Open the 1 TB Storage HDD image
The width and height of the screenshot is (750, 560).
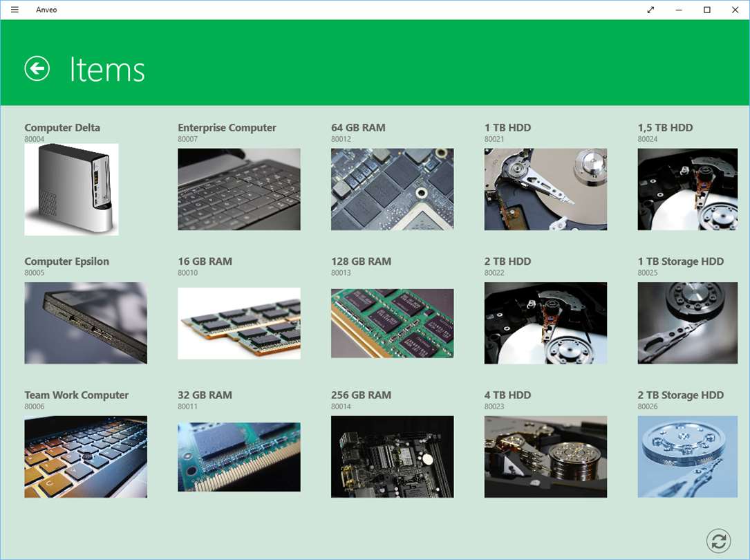pyautogui.click(x=688, y=323)
